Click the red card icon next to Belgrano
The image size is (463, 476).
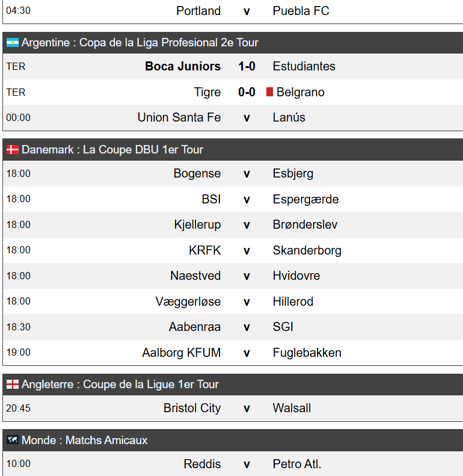pyautogui.click(x=269, y=91)
